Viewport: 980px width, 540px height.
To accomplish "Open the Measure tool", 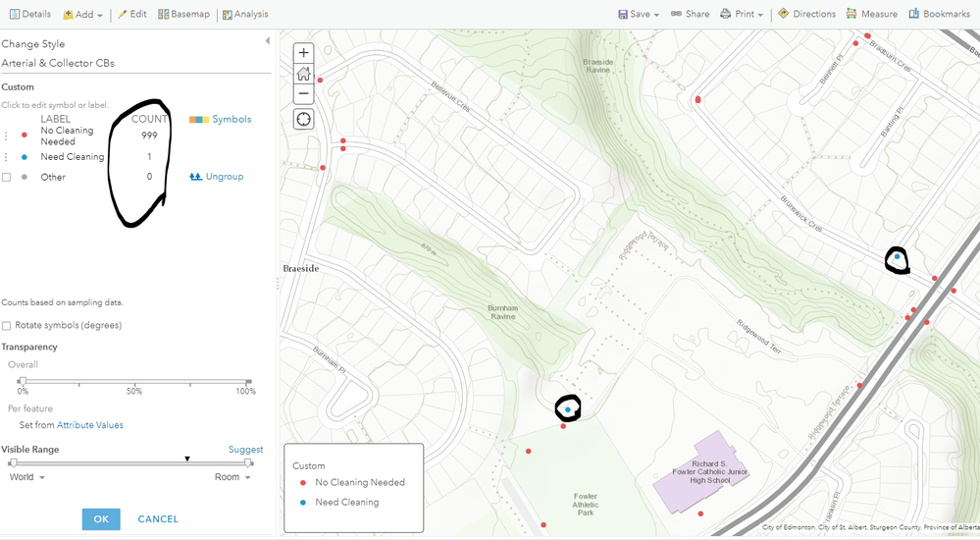I will 872,14.
